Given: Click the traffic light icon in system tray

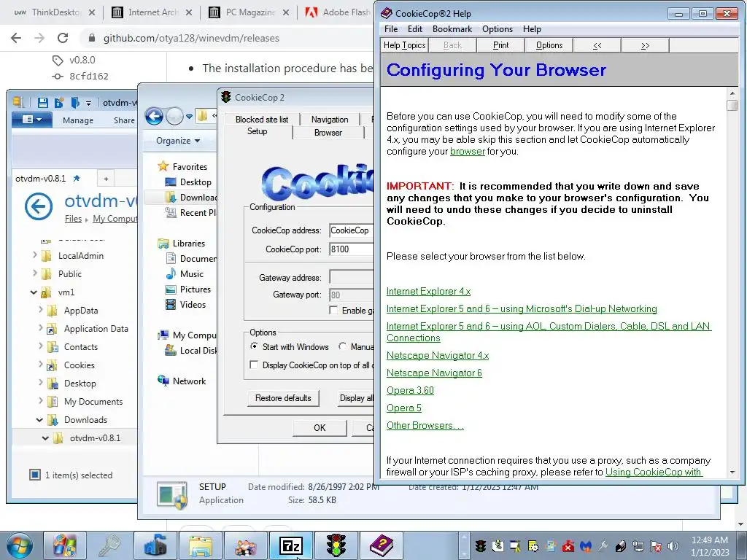Looking at the screenshot, I should coord(480,546).
